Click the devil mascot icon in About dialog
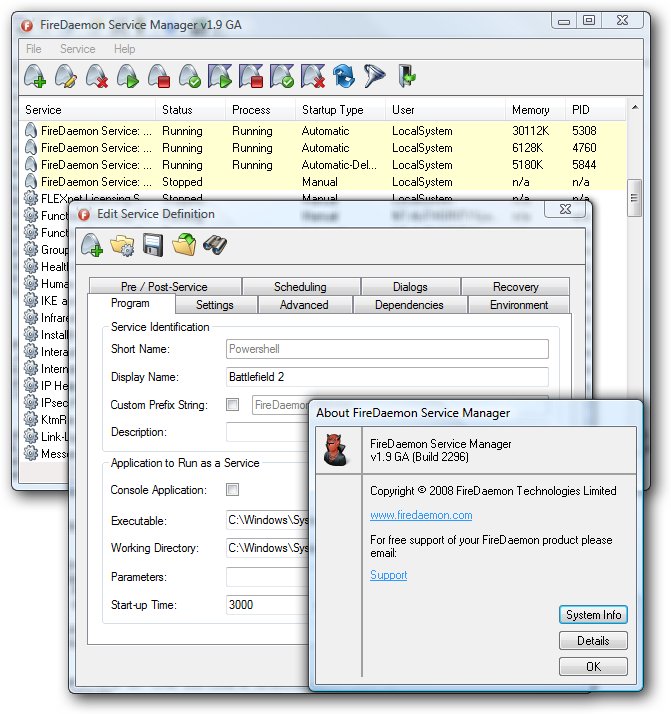Screen dimensions: 671x714 tap(336, 450)
